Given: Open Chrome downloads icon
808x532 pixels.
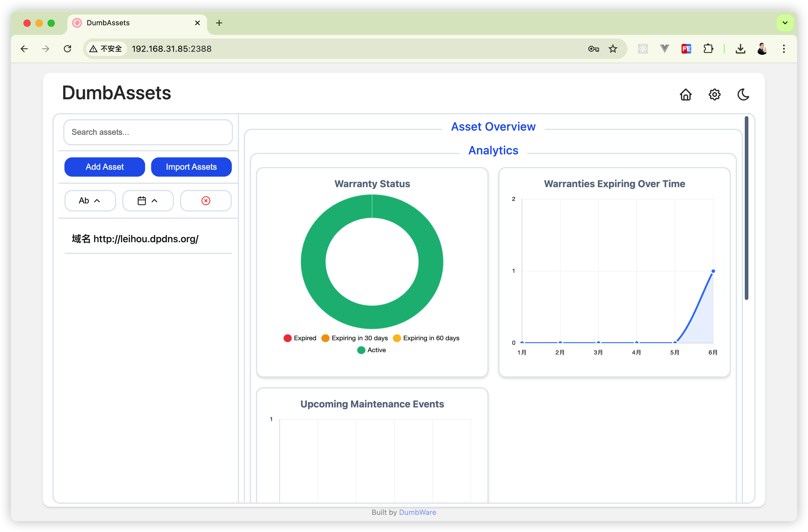Looking at the screenshot, I should point(740,49).
